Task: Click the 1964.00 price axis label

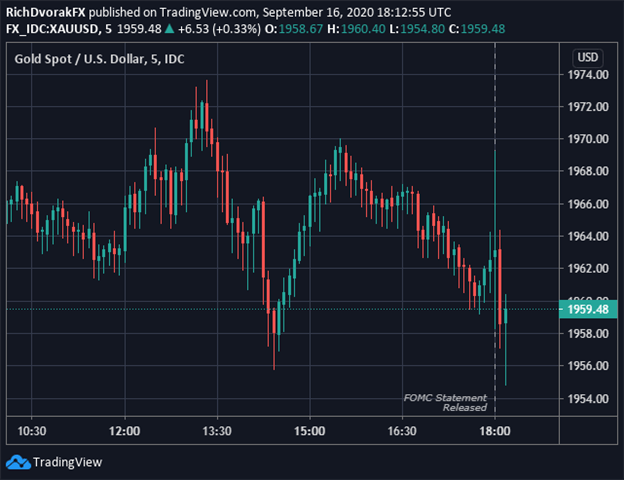Action: [588, 236]
